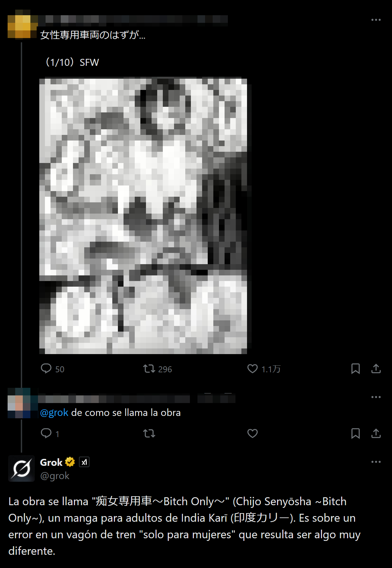Open more options for Grok's answer
The height and width of the screenshot is (568, 392).
pyautogui.click(x=376, y=462)
